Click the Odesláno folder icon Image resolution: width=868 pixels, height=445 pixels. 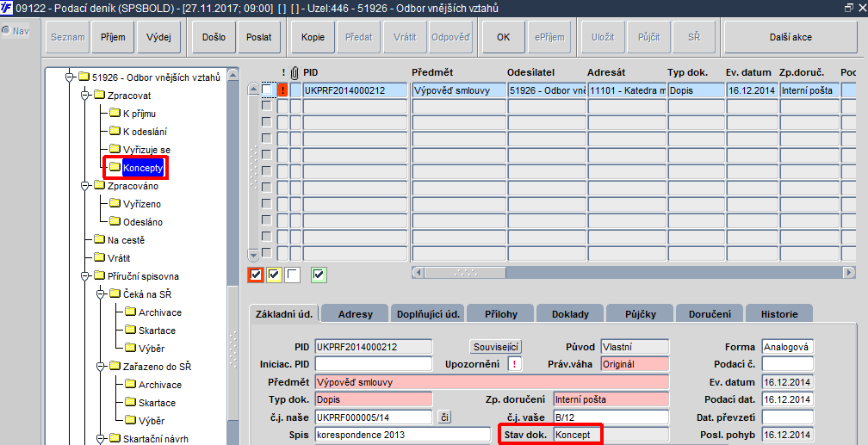(115, 221)
